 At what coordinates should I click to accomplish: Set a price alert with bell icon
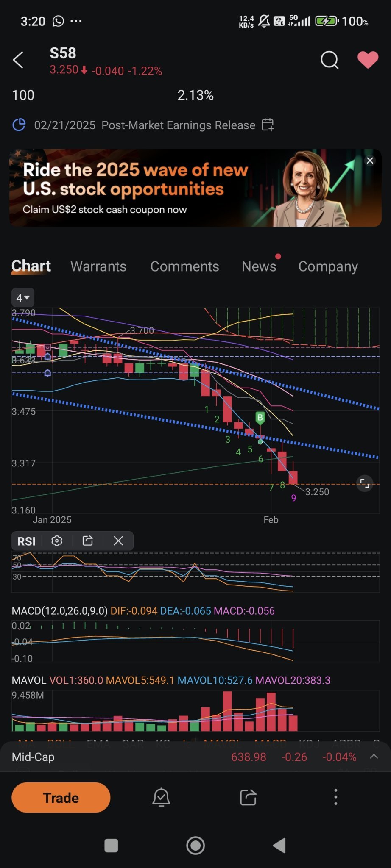click(161, 797)
